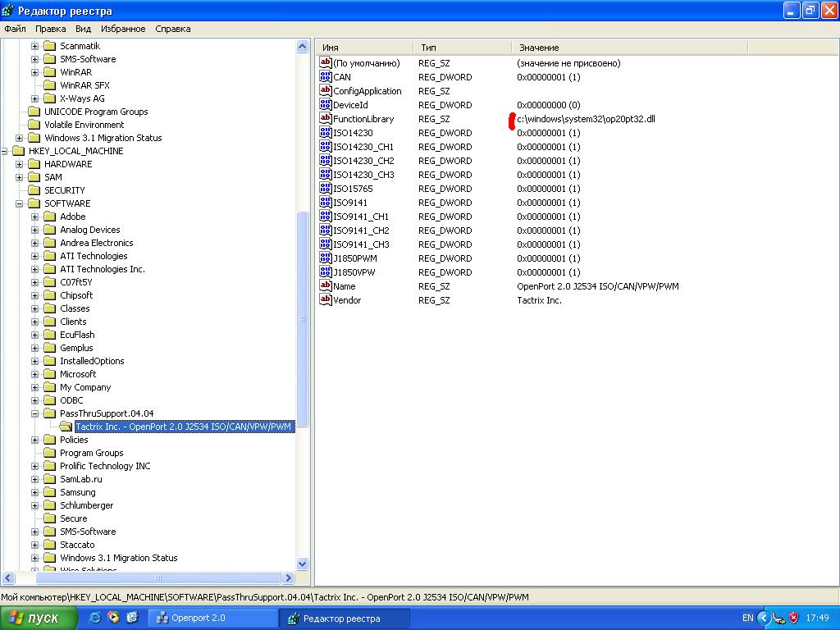Expand the HARDWARE key

(x=20, y=164)
